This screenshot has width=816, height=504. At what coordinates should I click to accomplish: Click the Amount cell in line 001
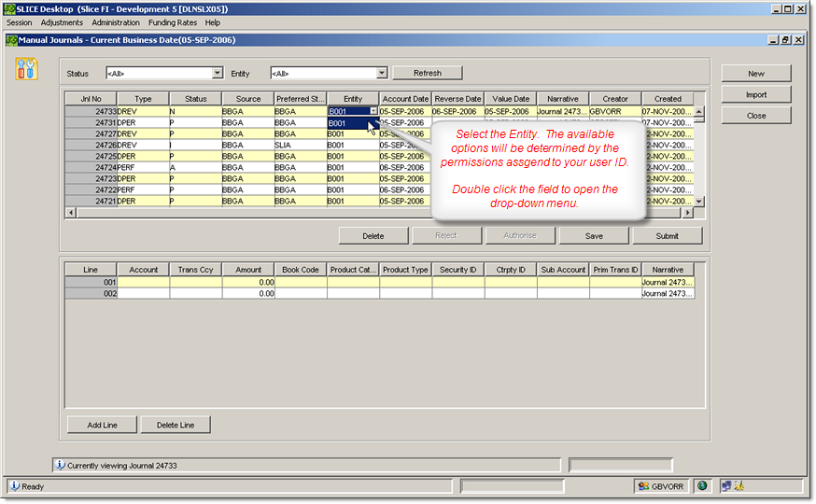tap(248, 281)
